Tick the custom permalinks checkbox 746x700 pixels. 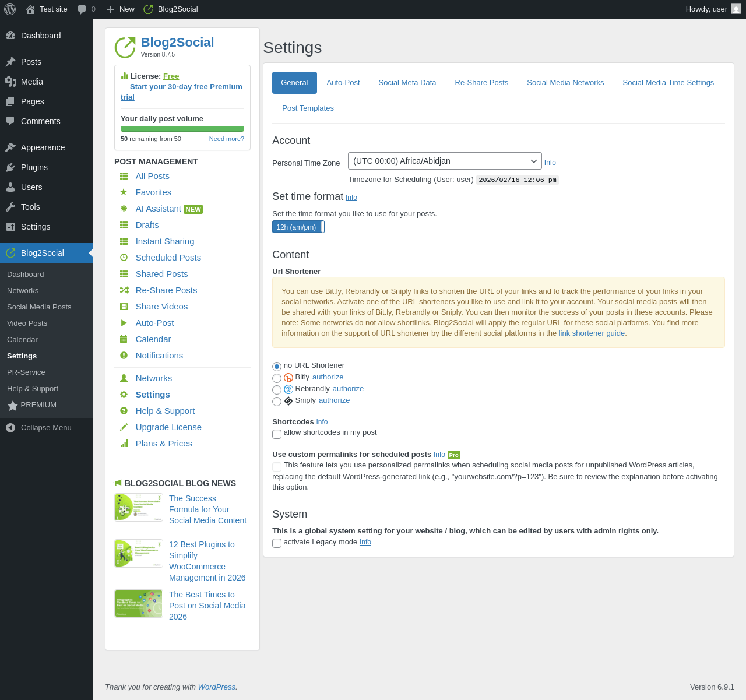click(x=277, y=467)
